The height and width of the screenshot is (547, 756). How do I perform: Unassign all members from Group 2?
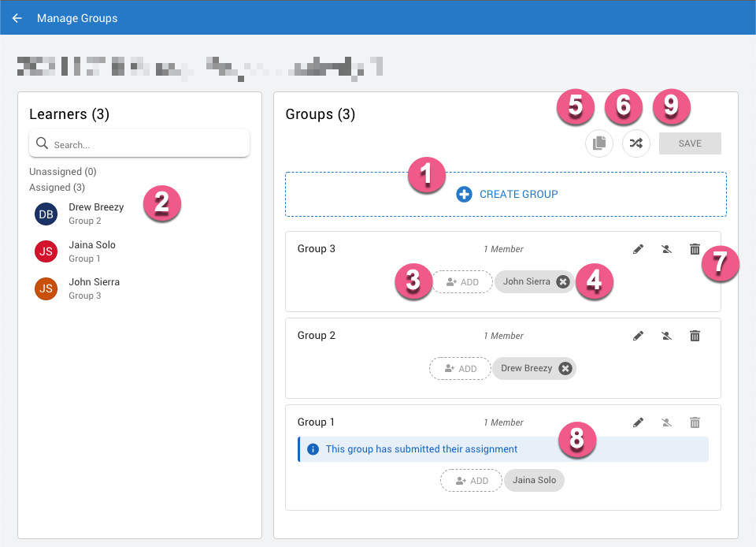click(x=666, y=336)
